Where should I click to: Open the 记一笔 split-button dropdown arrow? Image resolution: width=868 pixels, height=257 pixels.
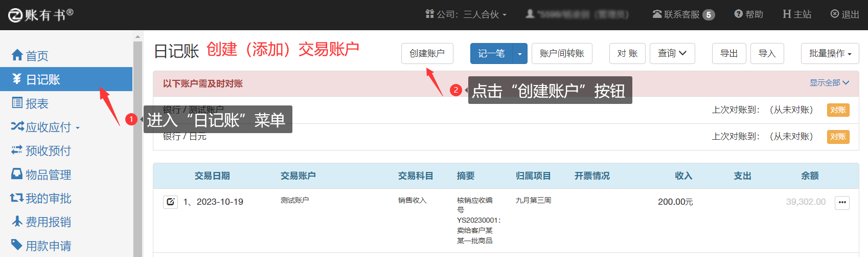520,54
